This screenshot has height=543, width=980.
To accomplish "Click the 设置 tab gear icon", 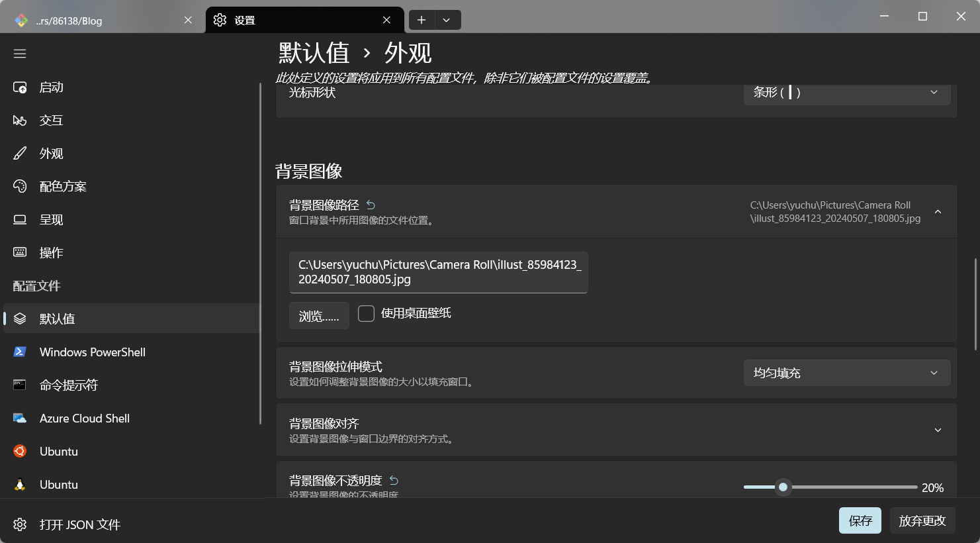I will [x=220, y=21].
